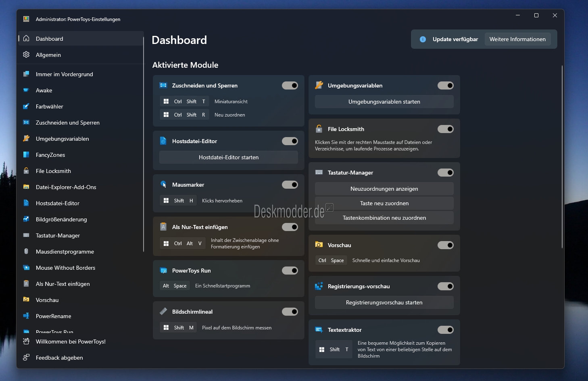The image size is (588, 381).
Task: Click the Bildgrößenänderung sidebar icon
Action: click(x=26, y=219)
